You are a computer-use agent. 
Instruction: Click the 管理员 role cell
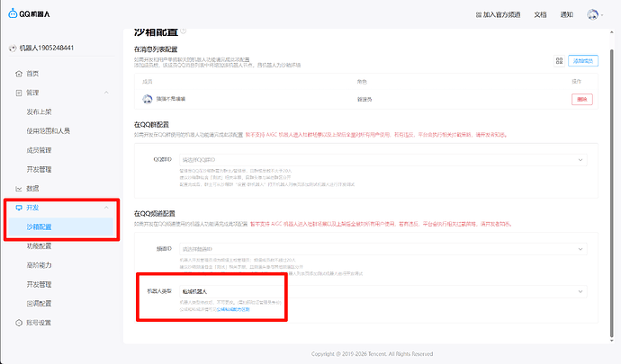(364, 100)
